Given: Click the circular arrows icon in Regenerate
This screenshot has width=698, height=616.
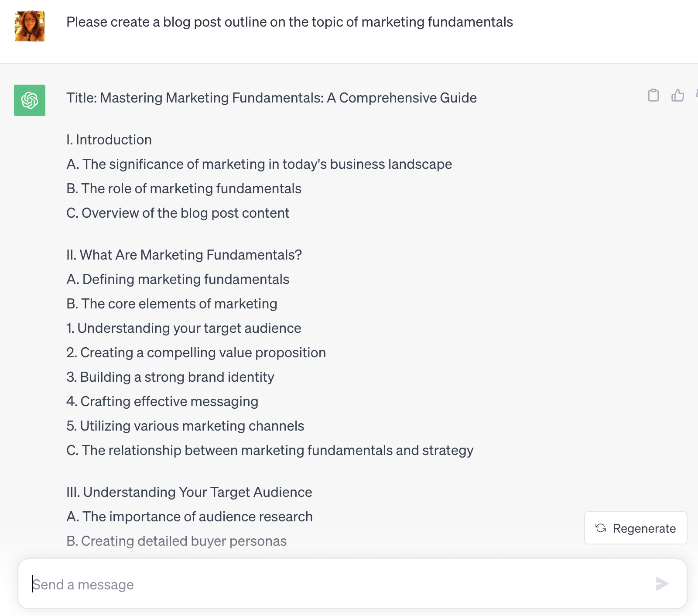Looking at the screenshot, I should pyautogui.click(x=601, y=528).
